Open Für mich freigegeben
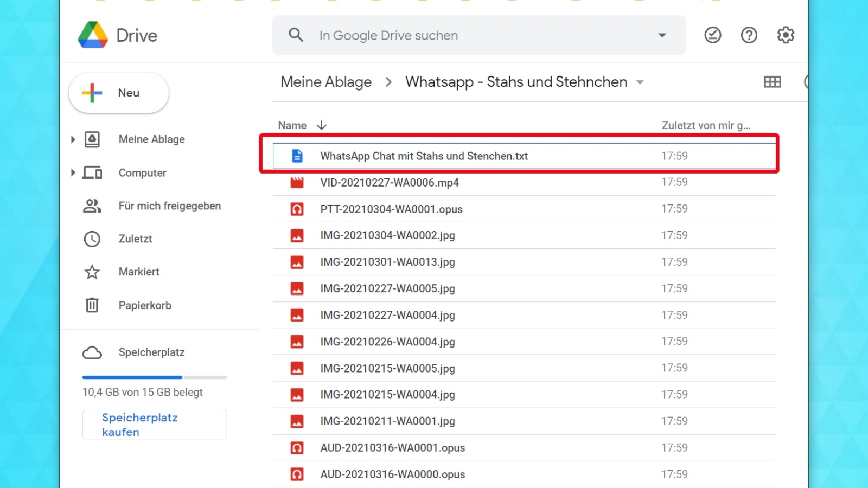This screenshot has height=488, width=868. coord(170,206)
